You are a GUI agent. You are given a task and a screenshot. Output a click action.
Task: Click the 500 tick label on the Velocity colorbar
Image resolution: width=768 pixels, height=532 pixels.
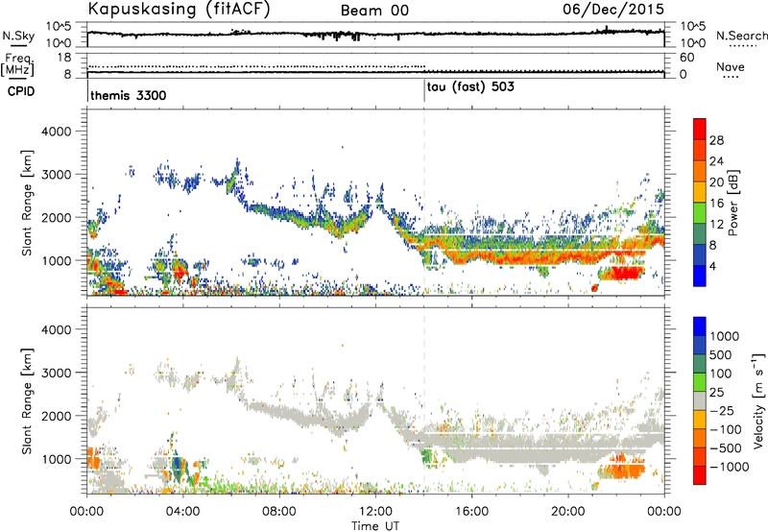[x=721, y=355]
